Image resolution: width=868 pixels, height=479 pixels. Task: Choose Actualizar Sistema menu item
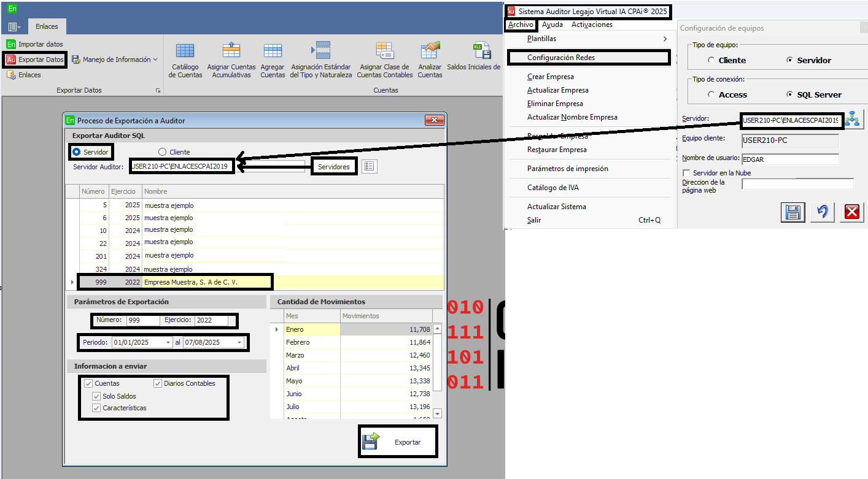tap(557, 207)
